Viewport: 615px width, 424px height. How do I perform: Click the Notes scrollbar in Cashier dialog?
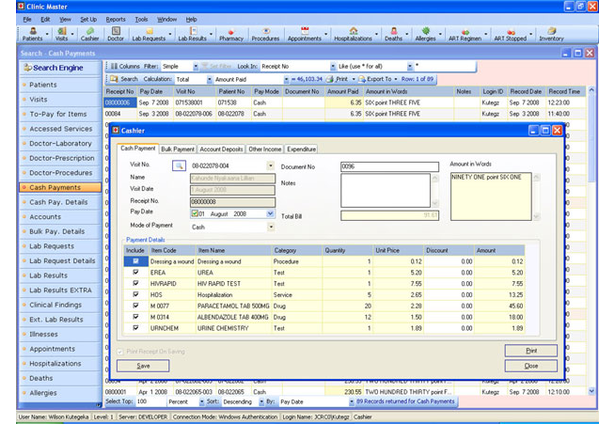click(435, 190)
